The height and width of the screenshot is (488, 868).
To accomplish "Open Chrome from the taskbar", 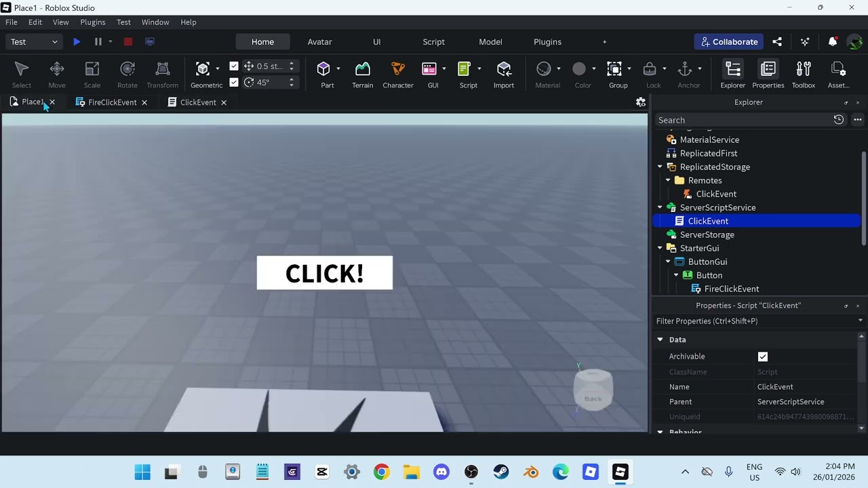I will coord(382,472).
